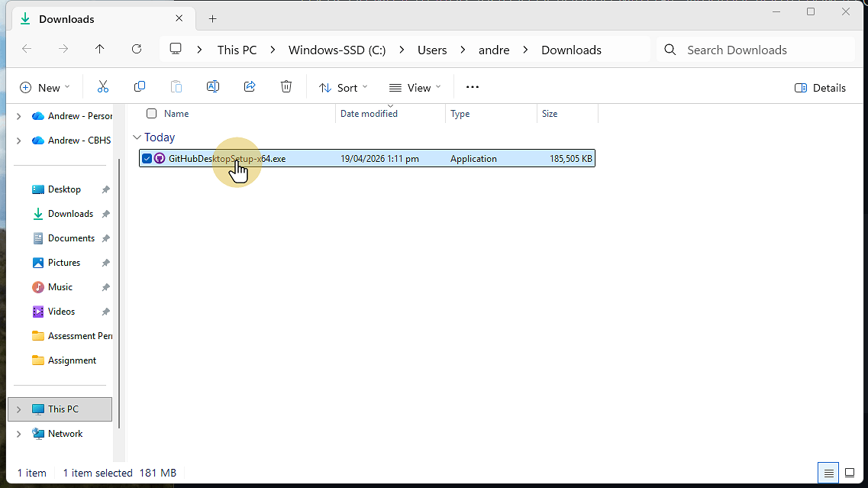
Task: Uncheck the GitHubDesktopSetup-x64.exe checkbox
Action: [147, 158]
